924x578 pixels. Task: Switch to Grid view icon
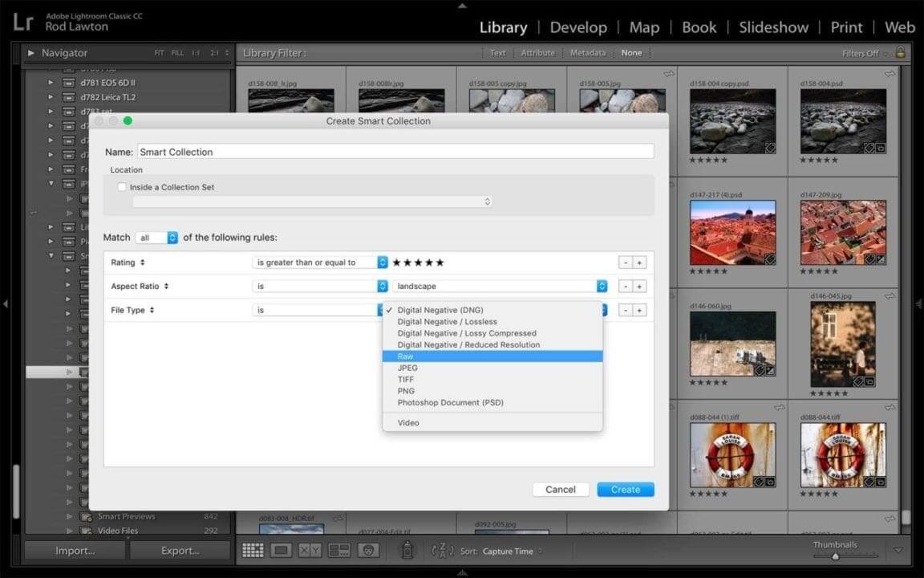coord(253,550)
